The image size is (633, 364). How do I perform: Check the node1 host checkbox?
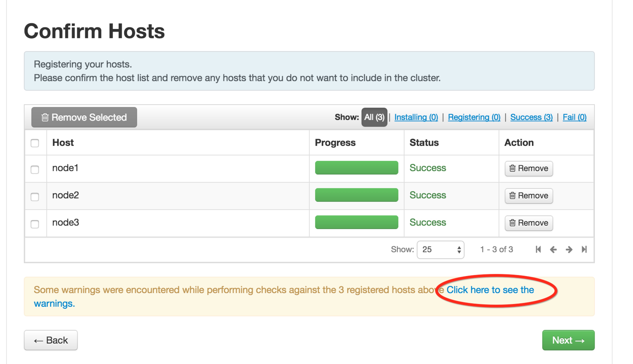(35, 170)
